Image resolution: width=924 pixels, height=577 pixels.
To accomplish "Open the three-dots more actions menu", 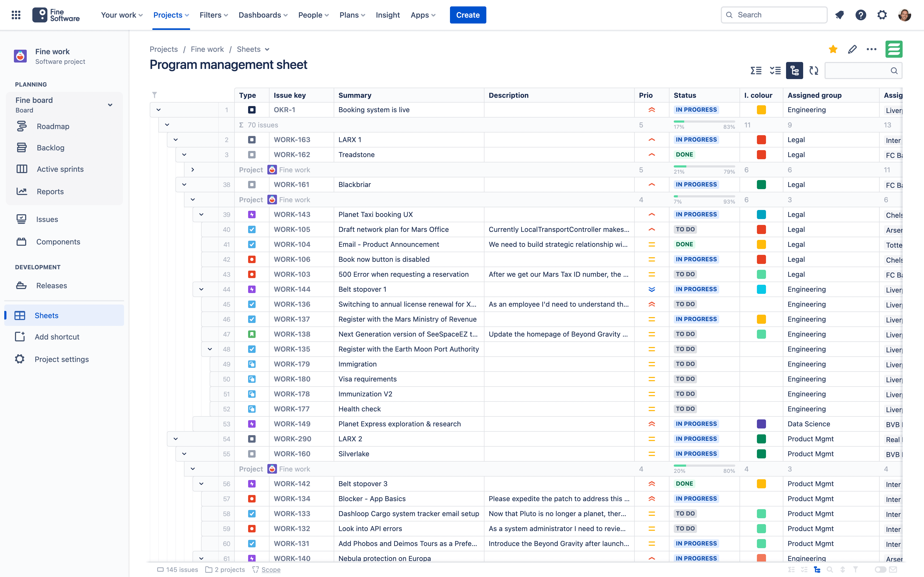I will pyautogui.click(x=871, y=49).
